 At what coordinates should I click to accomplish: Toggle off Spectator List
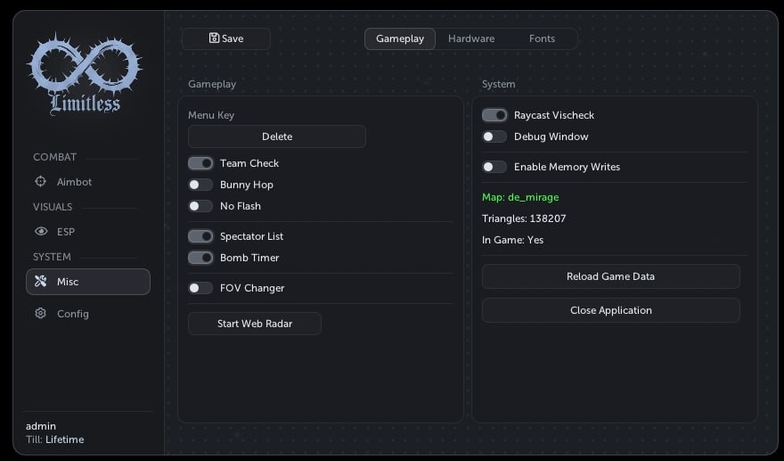tap(200, 236)
